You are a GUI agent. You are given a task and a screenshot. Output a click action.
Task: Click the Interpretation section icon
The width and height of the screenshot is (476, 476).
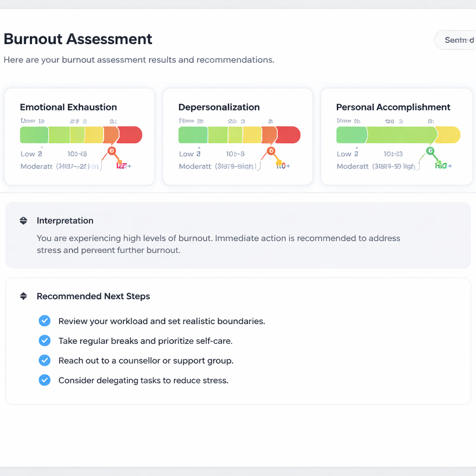pyautogui.click(x=23, y=221)
